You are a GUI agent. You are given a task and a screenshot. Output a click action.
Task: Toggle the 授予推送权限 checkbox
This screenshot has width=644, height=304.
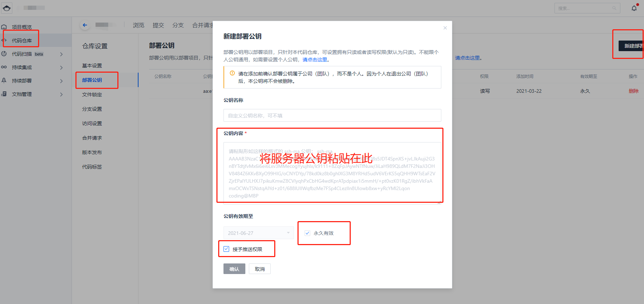coord(226,249)
